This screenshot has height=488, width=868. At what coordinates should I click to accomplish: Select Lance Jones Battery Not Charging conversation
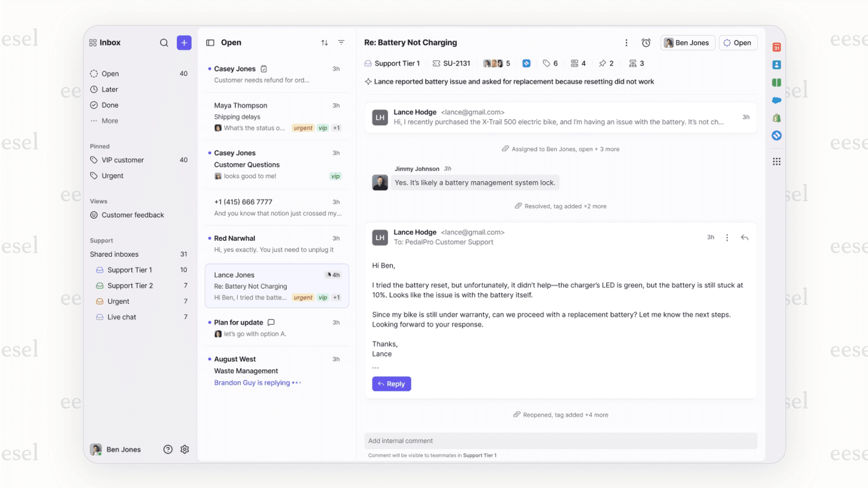[x=277, y=286]
